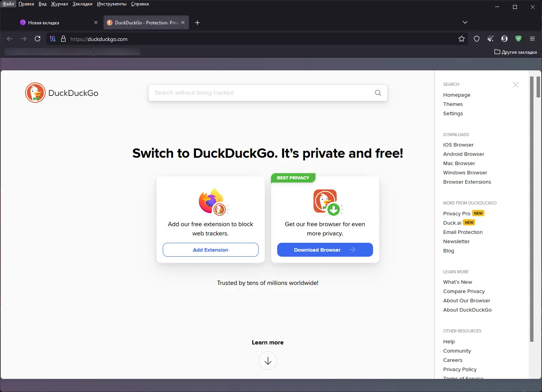542x392 pixels.
Task: Reload the page with the refresh icon
Action: pos(37,39)
